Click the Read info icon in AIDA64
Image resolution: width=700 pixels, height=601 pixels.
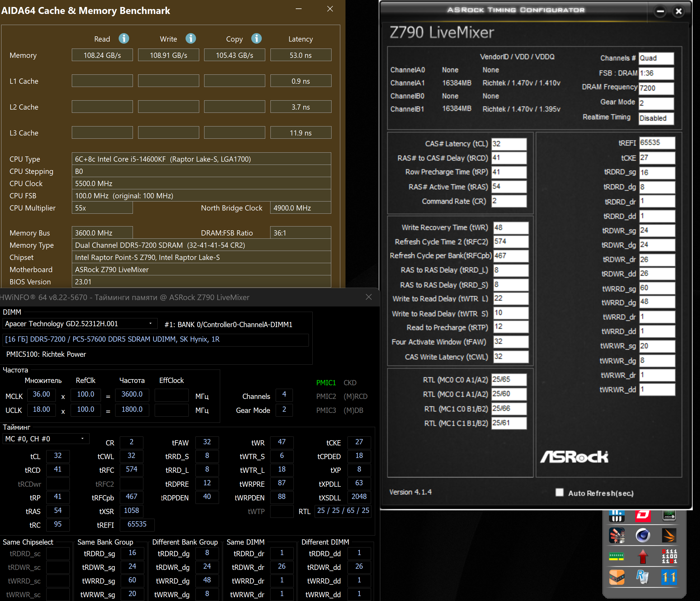tap(124, 38)
